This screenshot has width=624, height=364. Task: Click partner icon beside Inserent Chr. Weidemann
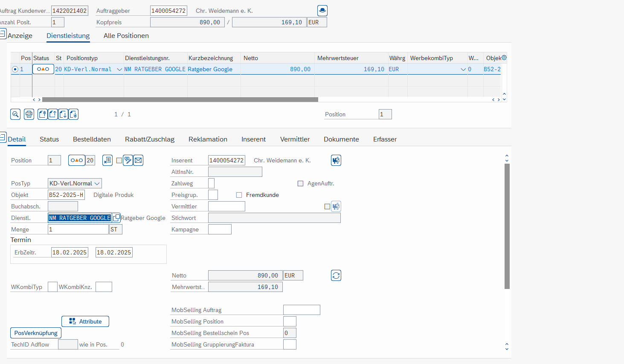click(x=336, y=160)
